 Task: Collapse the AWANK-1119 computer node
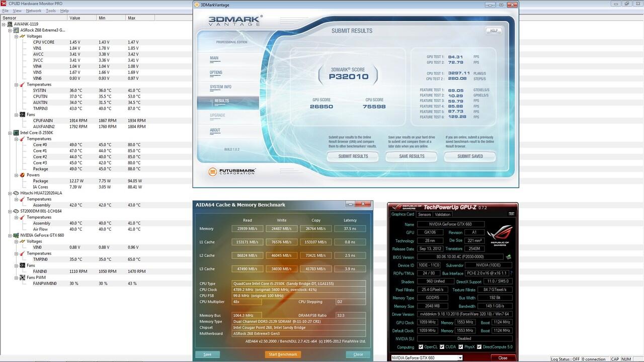(4, 24)
